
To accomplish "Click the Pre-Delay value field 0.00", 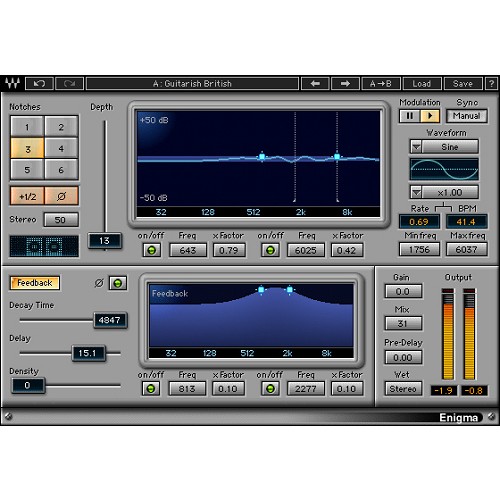I will [x=403, y=357].
